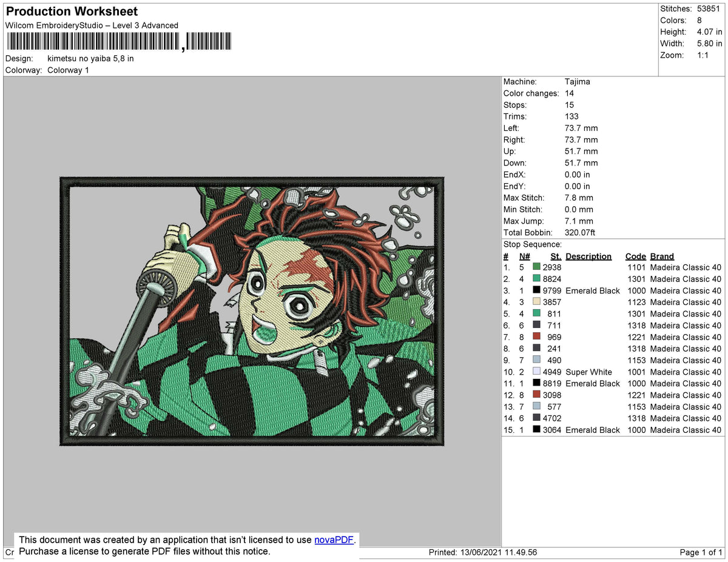Click the St. column header
Image resolution: width=728 pixels, height=562 pixels.
click(555, 256)
